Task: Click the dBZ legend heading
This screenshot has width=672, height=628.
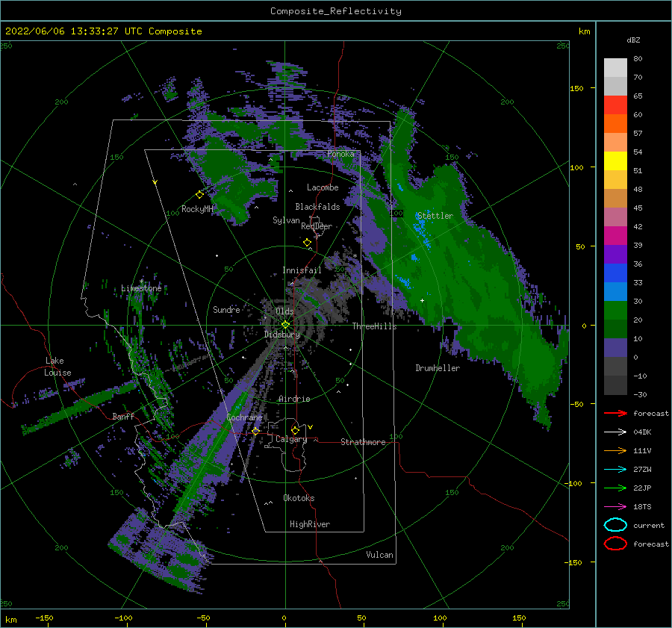Action: (633, 40)
